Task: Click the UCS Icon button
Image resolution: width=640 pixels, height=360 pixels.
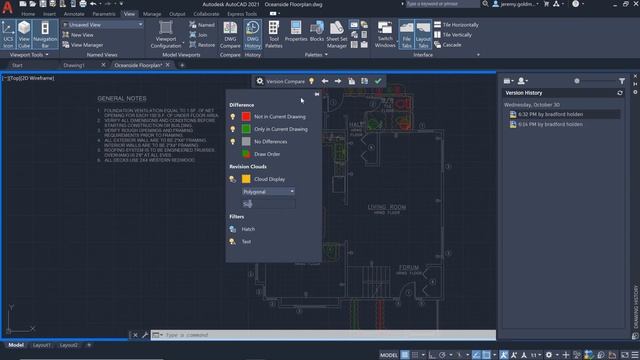Action: pos(8,34)
